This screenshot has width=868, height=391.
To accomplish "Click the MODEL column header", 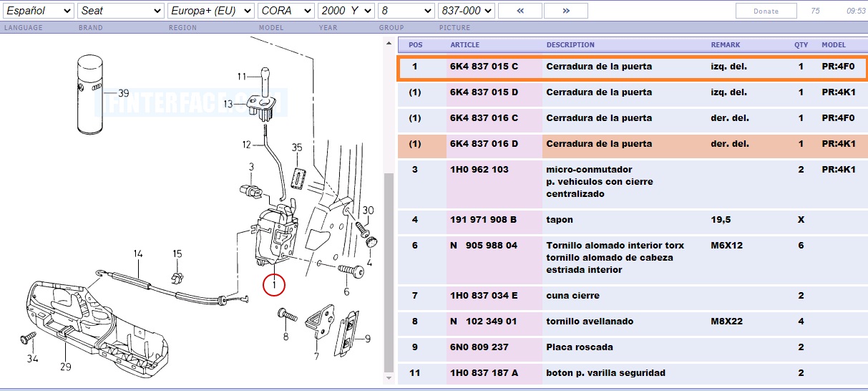I will click(x=834, y=44).
